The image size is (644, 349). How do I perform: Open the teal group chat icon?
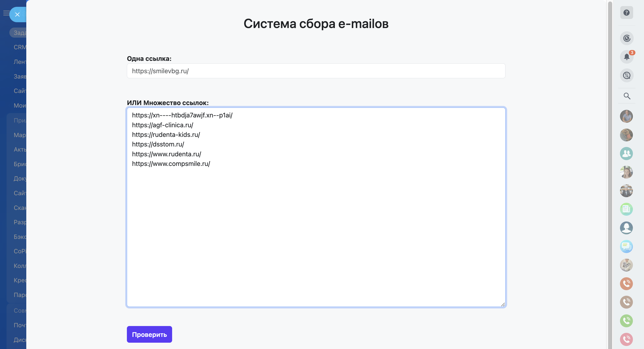626,154
